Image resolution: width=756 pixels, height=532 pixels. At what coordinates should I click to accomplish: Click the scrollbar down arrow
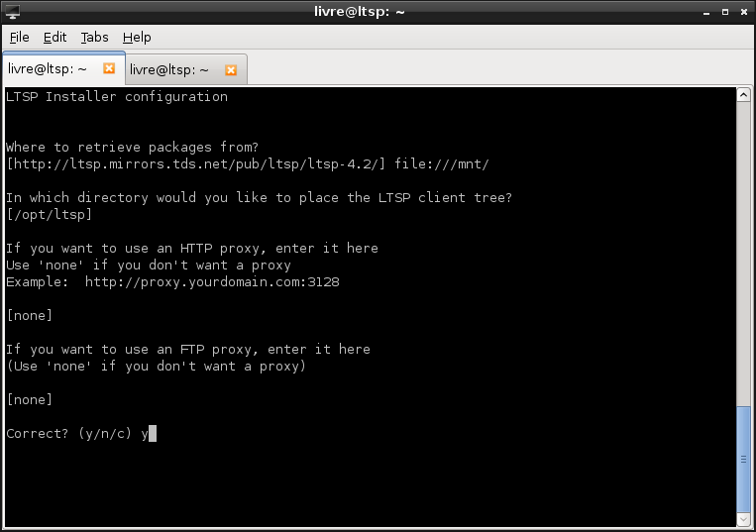[x=743, y=520]
